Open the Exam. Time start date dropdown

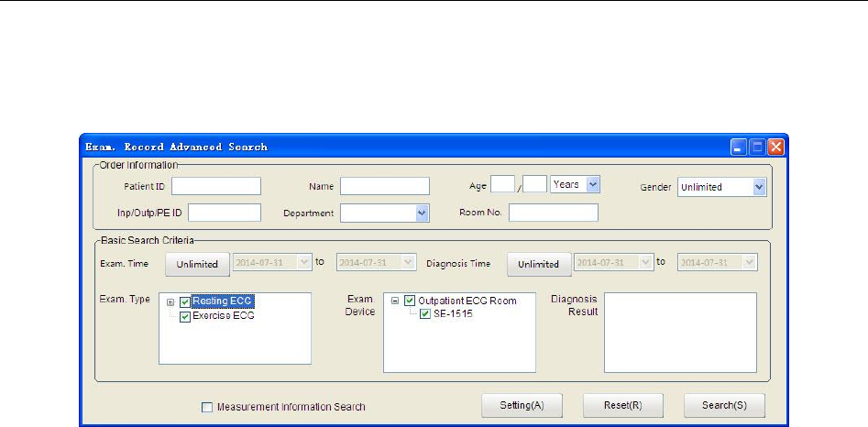pos(305,263)
